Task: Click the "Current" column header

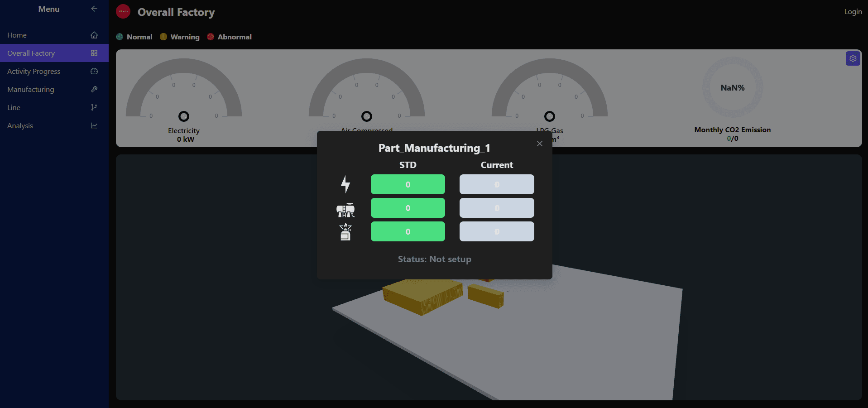Action: point(497,165)
